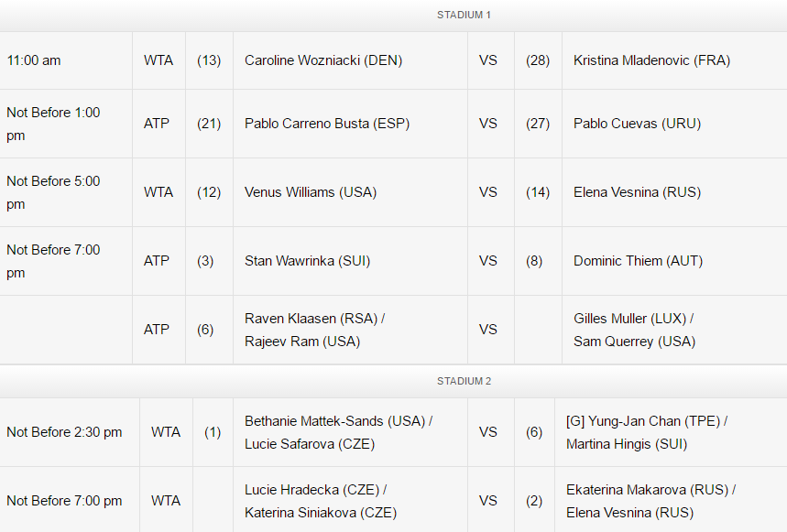The image size is (787, 532).
Task: Select Martina Hingis (SUI)
Action: (x=627, y=444)
